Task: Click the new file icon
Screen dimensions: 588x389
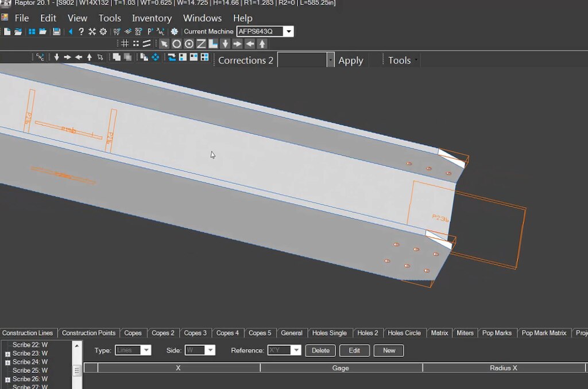Action: tap(7, 32)
